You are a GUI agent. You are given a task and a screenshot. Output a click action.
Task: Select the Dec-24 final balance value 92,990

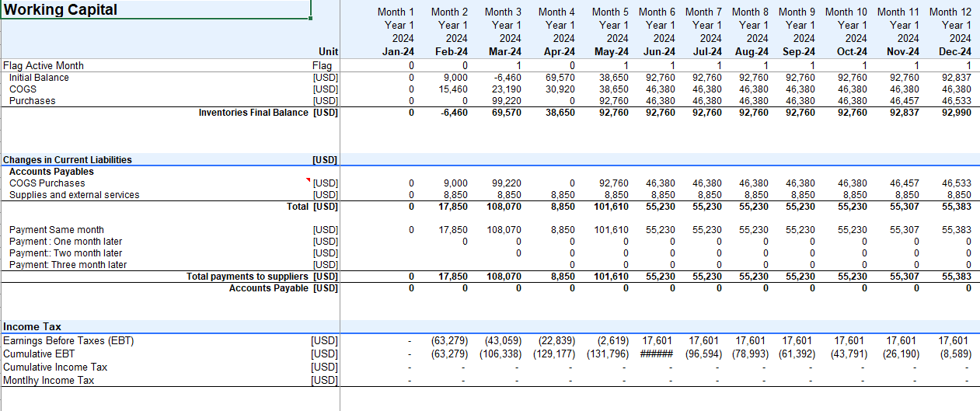(955, 113)
